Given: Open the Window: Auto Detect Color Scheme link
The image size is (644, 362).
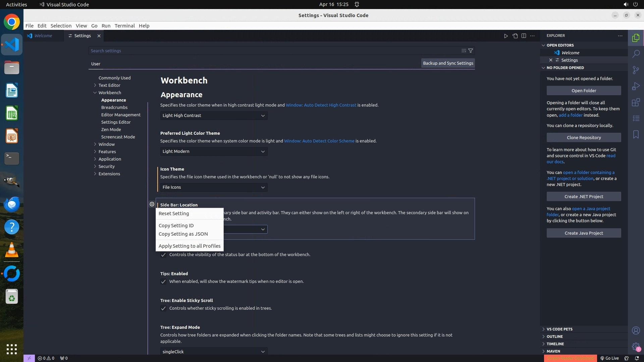Looking at the screenshot, I should 319,141.
